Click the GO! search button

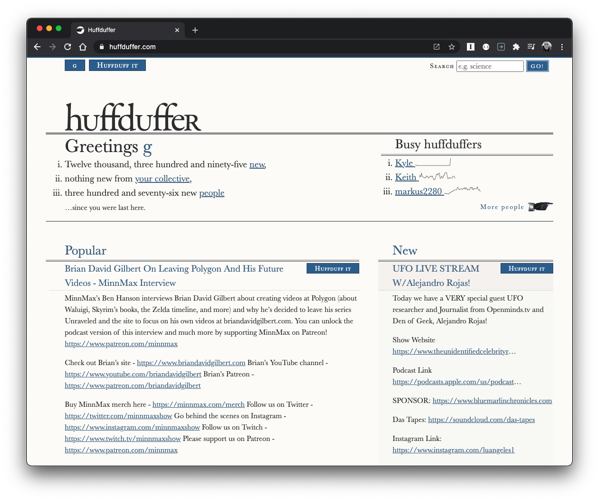(537, 66)
